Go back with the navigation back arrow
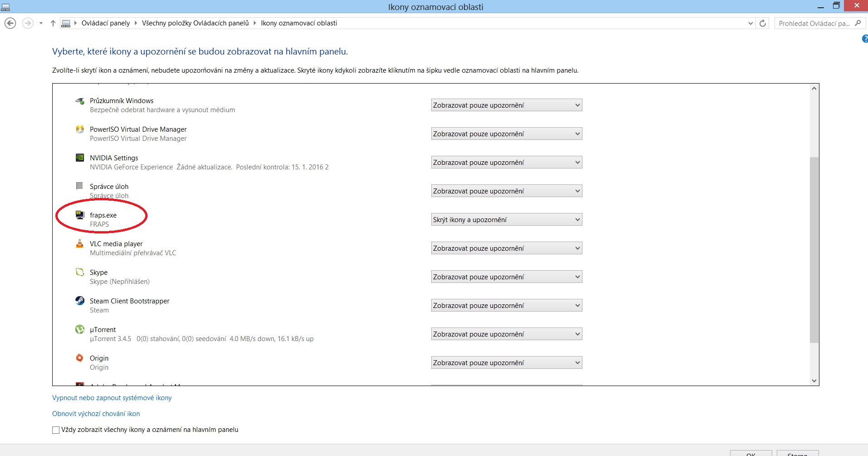This screenshot has height=456, width=868. click(10, 23)
